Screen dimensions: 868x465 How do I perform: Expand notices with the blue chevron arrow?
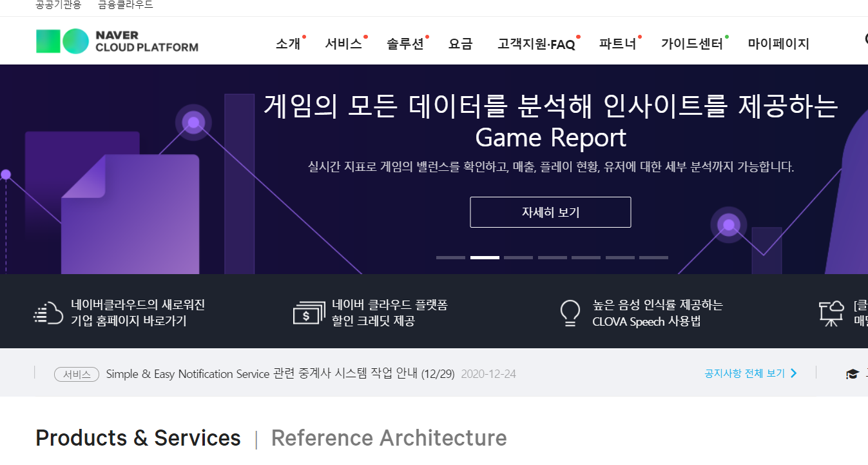pos(794,373)
